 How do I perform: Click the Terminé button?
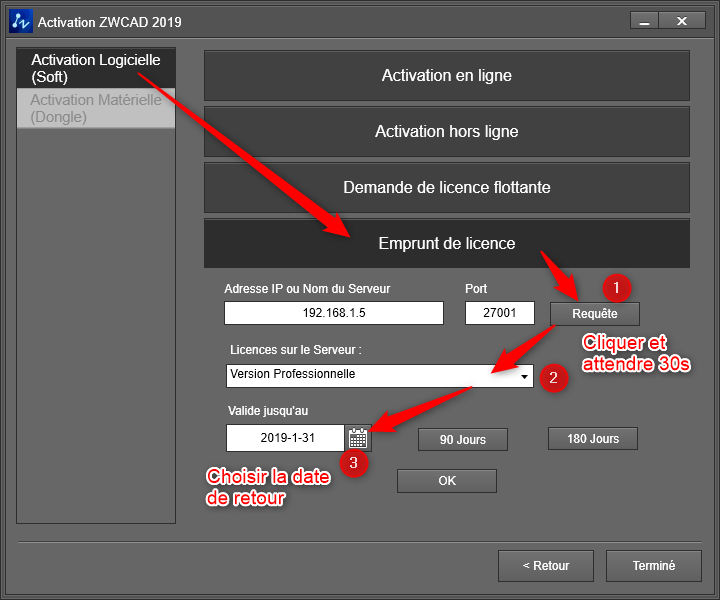point(653,566)
